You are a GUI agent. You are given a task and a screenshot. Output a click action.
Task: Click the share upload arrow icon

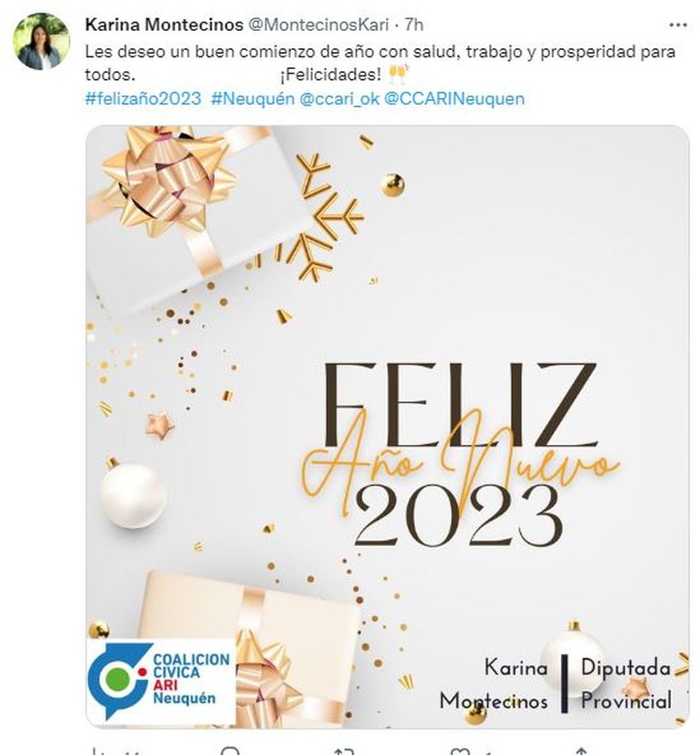(581, 751)
